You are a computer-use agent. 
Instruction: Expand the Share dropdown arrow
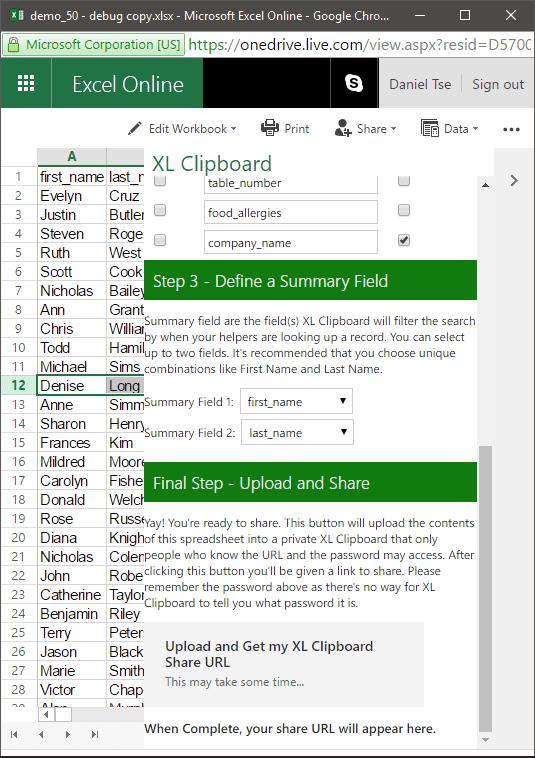393,129
